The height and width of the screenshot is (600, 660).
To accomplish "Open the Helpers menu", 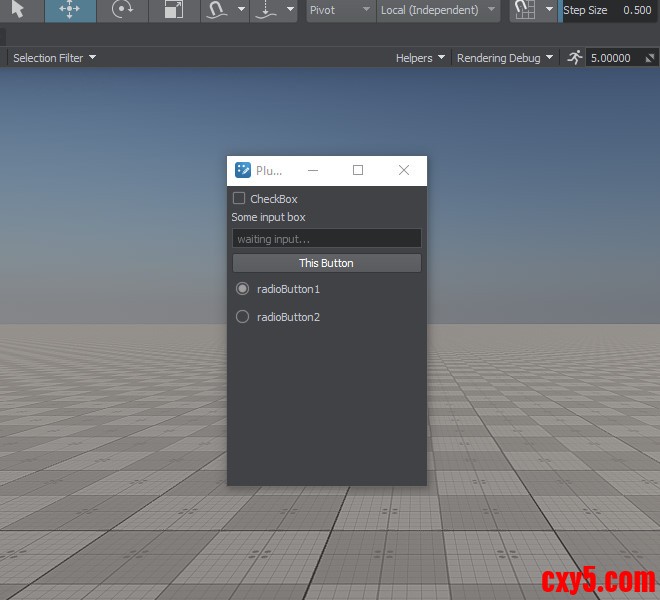I will tap(420, 58).
